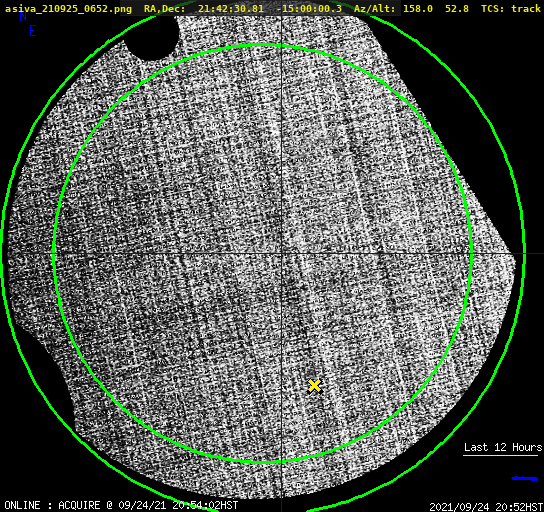Image resolution: width=544 pixels, height=512 pixels.
Task: Click the outer green horizon circle on its left
Action: point(2,254)
